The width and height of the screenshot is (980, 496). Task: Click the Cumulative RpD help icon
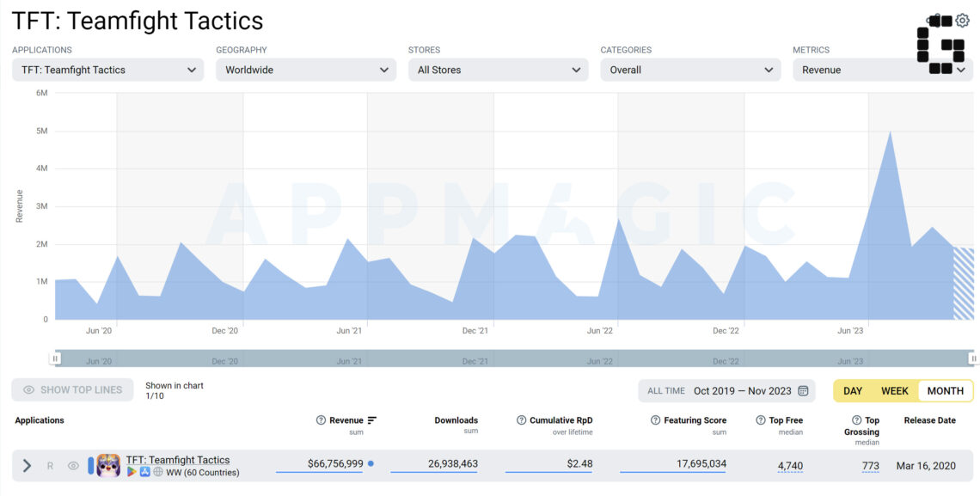(521, 420)
